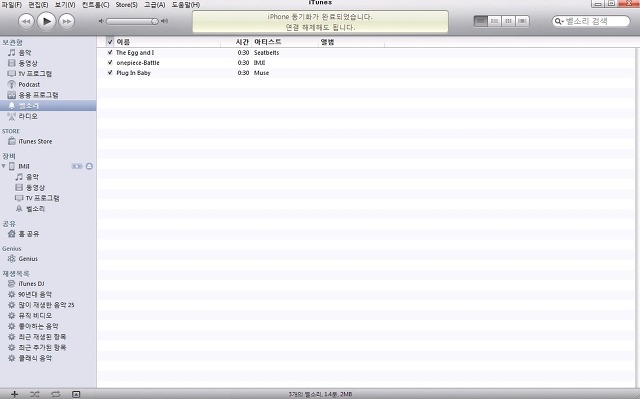Skip to previous track button
The image size is (640, 399).
(x=26, y=21)
